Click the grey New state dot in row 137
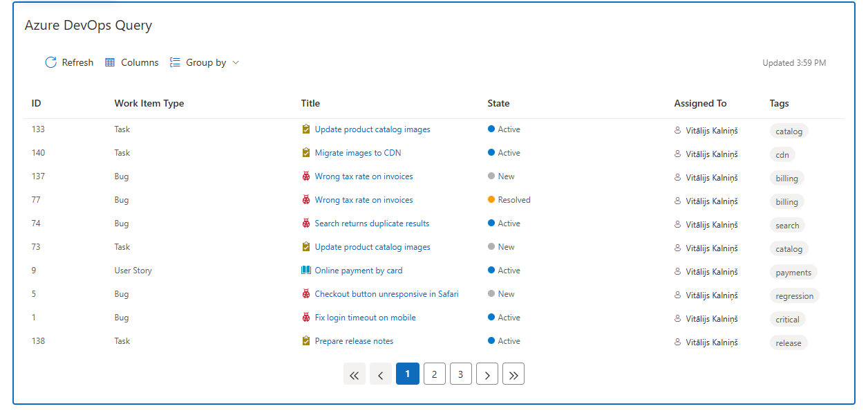The image size is (868, 411). point(491,176)
